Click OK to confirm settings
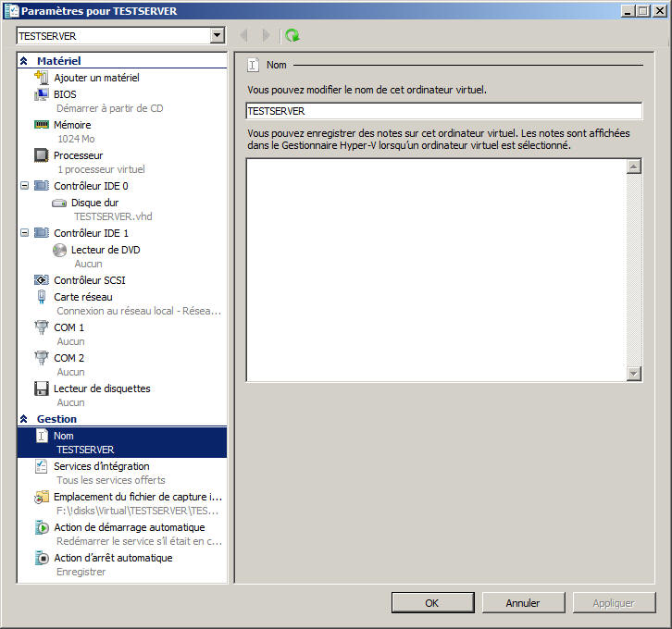The width and height of the screenshot is (672, 629). 433,602
